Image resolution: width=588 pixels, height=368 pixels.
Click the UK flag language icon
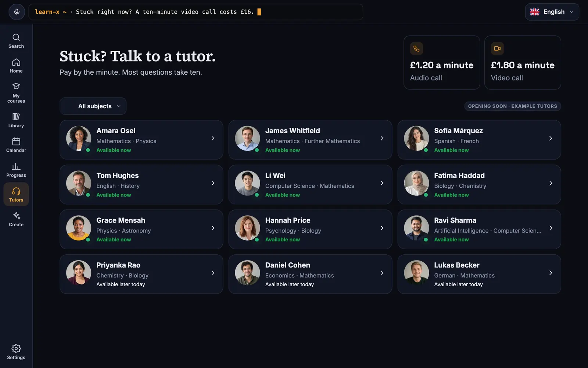[x=534, y=12]
